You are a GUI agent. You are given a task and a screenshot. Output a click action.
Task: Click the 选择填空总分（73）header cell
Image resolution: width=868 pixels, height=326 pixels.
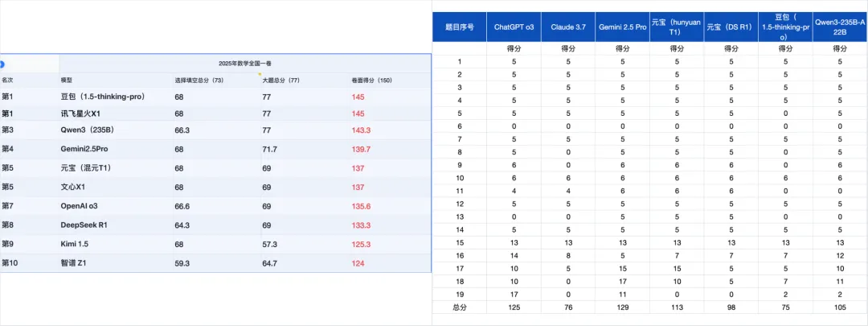[216, 80]
